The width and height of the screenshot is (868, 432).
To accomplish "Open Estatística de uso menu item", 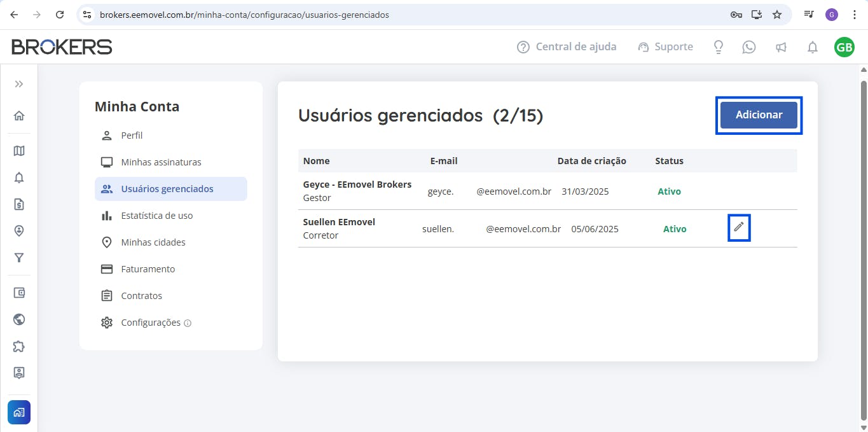I will [170, 216].
